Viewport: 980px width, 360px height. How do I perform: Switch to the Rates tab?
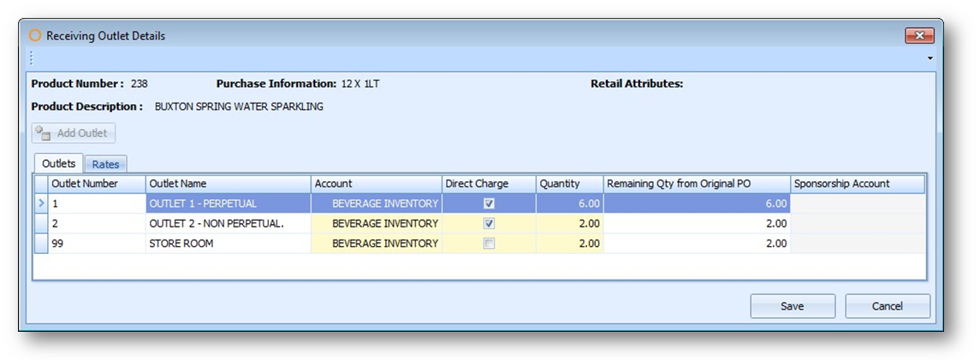[x=105, y=164]
